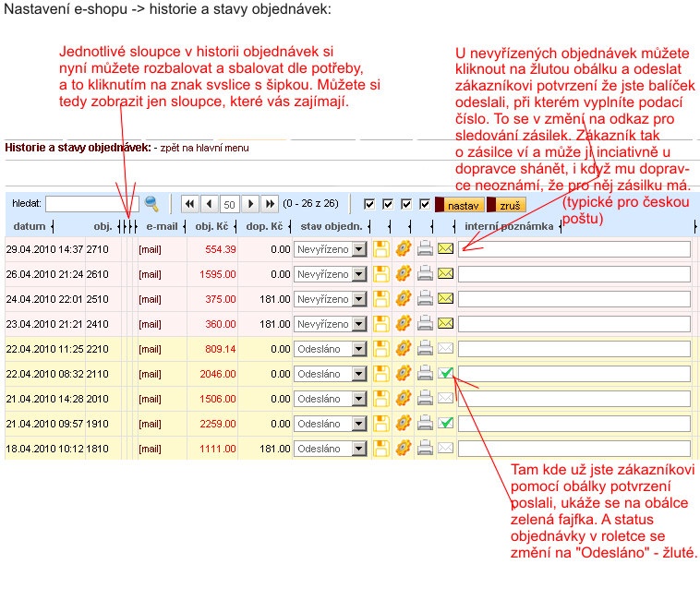Image resolution: width=700 pixels, height=600 pixels.
Task: Collapse the stav objedn. column
Action: (x=368, y=227)
